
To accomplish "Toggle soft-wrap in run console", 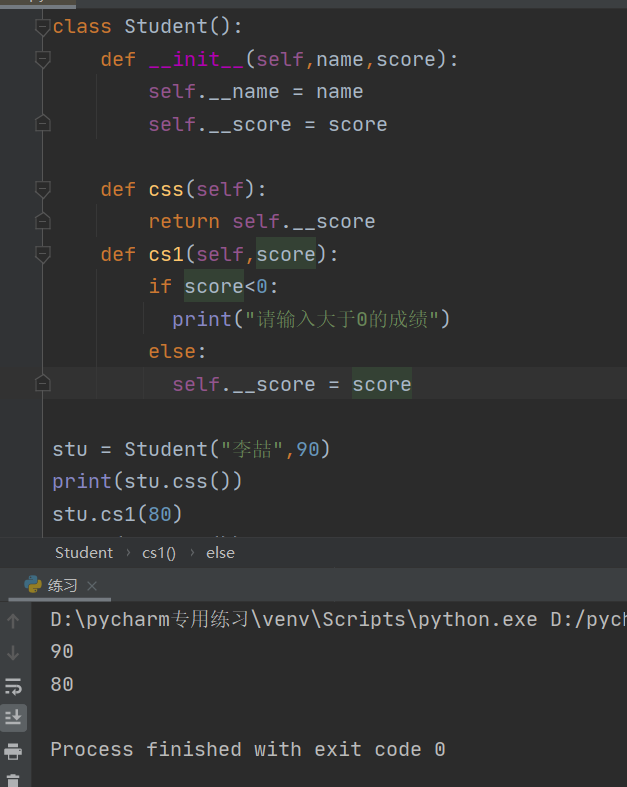I will point(13,686).
